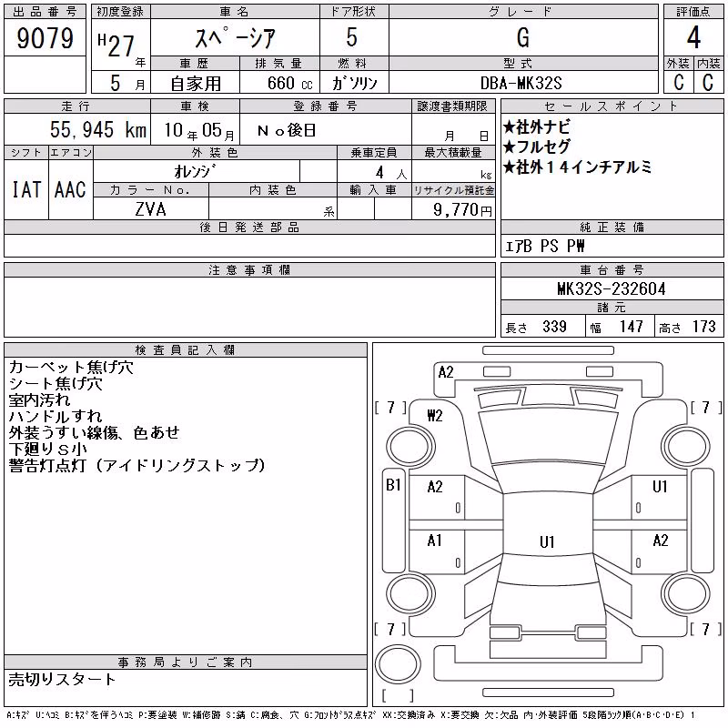Select the リサイクル預託金 header

tap(453, 190)
